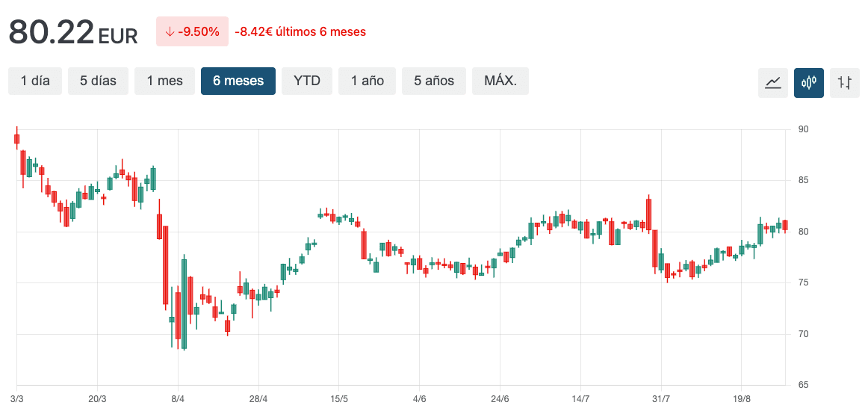Viewport: 868px width, 411px height.
Task: Click the 80.22 EUR price
Action: click(x=73, y=32)
